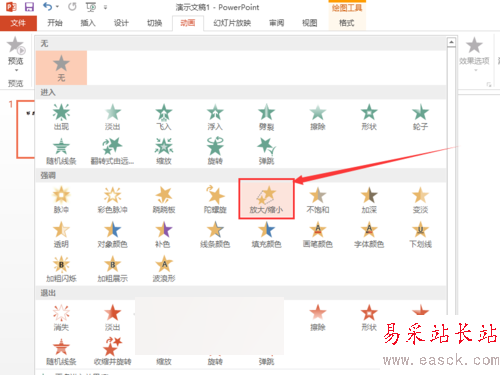Go to the 幻灯片放映 tab

tap(232, 23)
